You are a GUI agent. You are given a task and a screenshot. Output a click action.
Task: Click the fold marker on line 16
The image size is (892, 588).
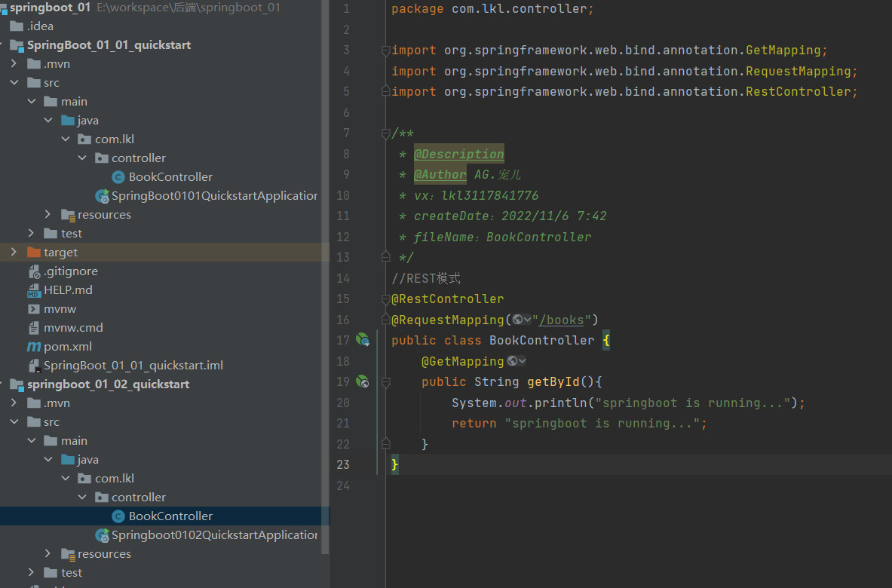(386, 320)
